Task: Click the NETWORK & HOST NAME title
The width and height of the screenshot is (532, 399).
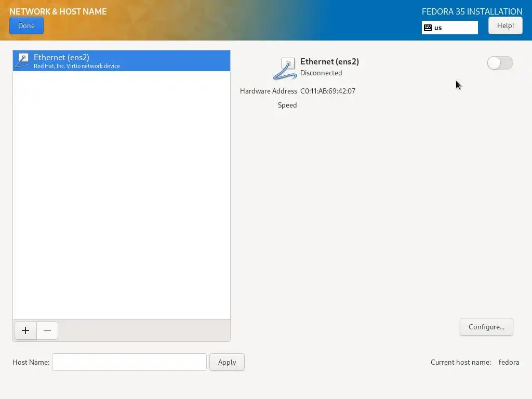Action: (58, 11)
